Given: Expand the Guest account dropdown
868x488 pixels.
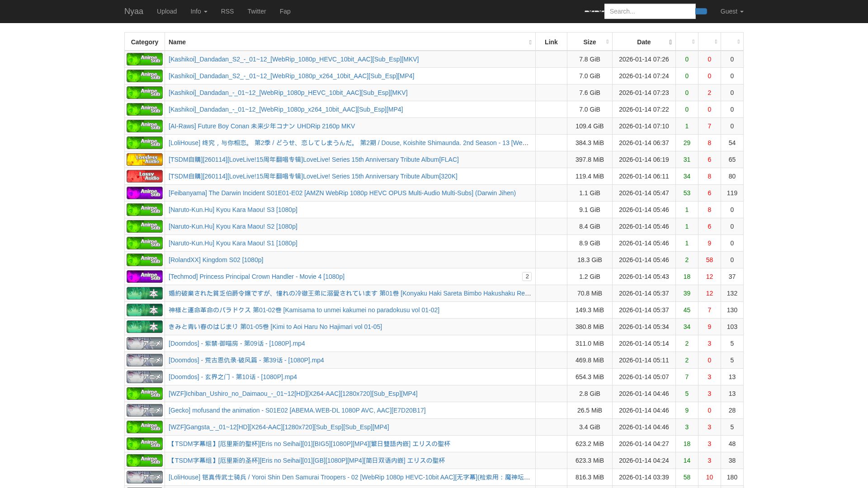Looking at the screenshot, I should (731, 11).
